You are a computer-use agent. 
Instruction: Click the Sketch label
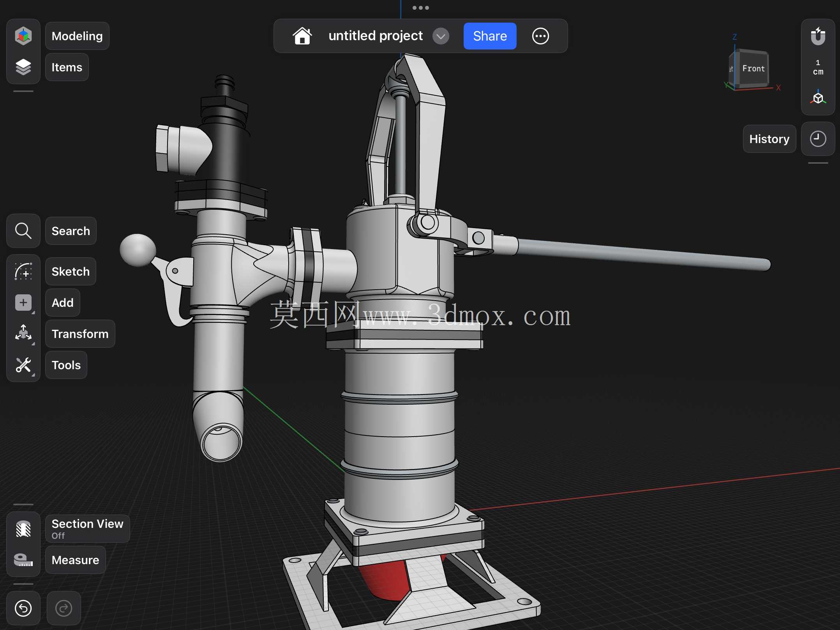coord(71,271)
